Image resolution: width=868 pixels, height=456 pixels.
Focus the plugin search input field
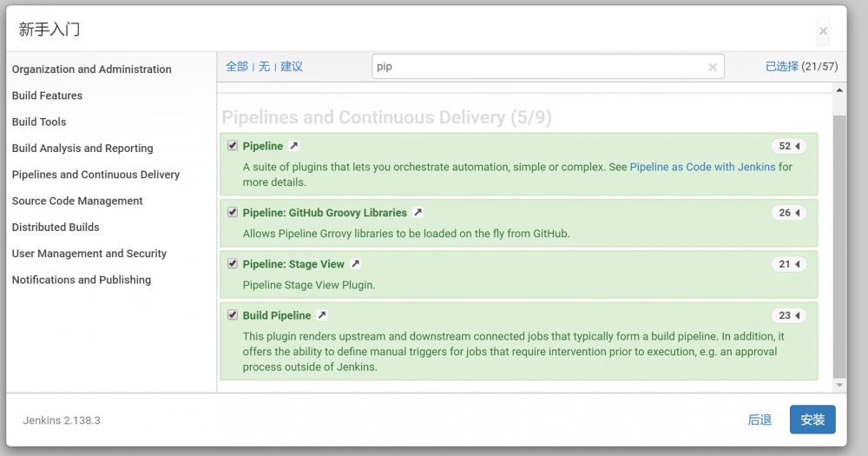pos(538,67)
